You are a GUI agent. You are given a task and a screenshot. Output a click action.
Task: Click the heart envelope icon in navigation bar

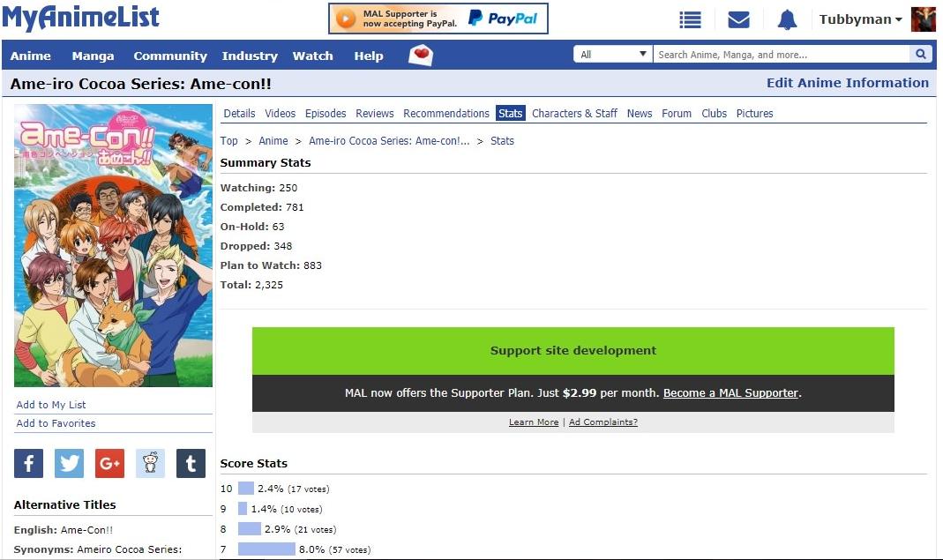pos(421,56)
